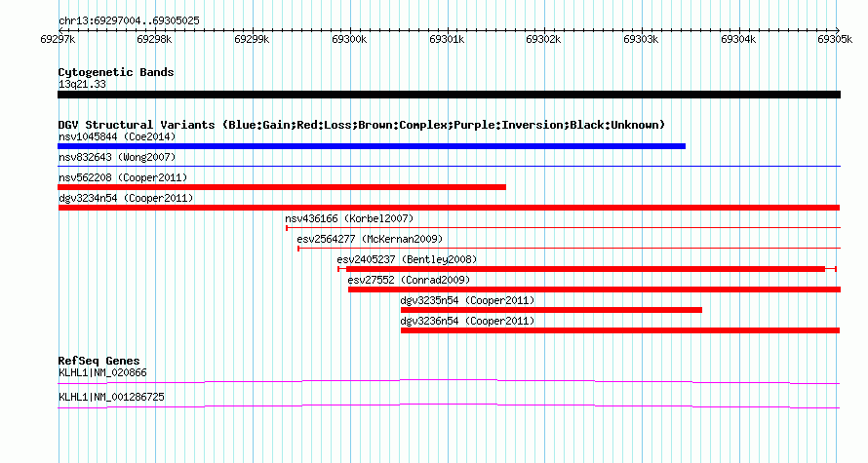Viewport: 868px width, 463px height.
Task: Open the dgv3235n54 (Cooper2011) label
Action: coord(467,300)
